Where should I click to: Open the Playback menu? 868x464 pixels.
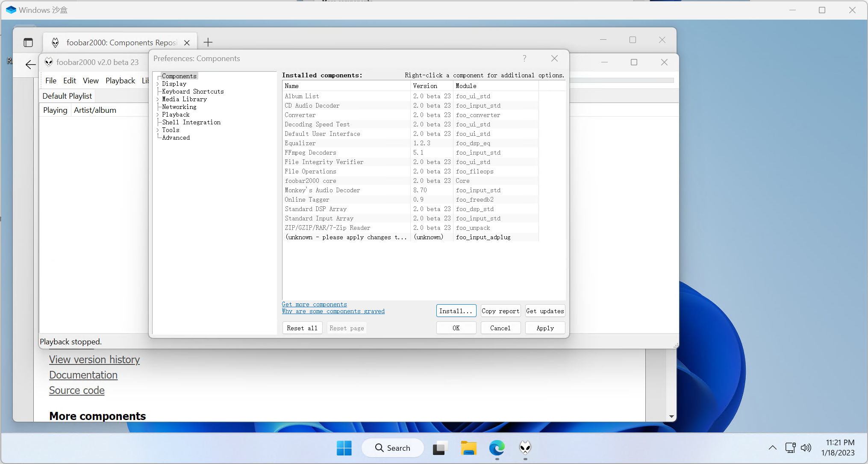pyautogui.click(x=120, y=81)
